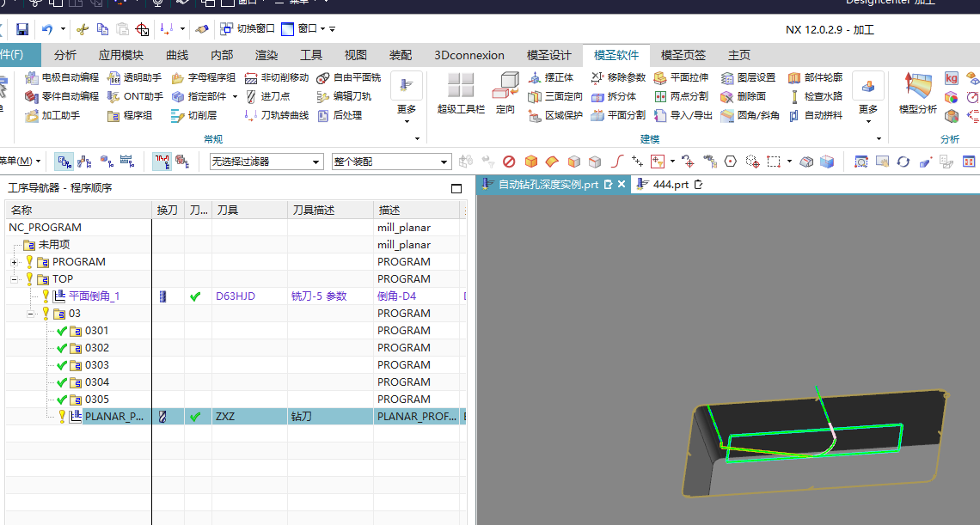The width and height of the screenshot is (980, 525).
Task: Open 零件自动编程 tool
Action: (62, 96)
